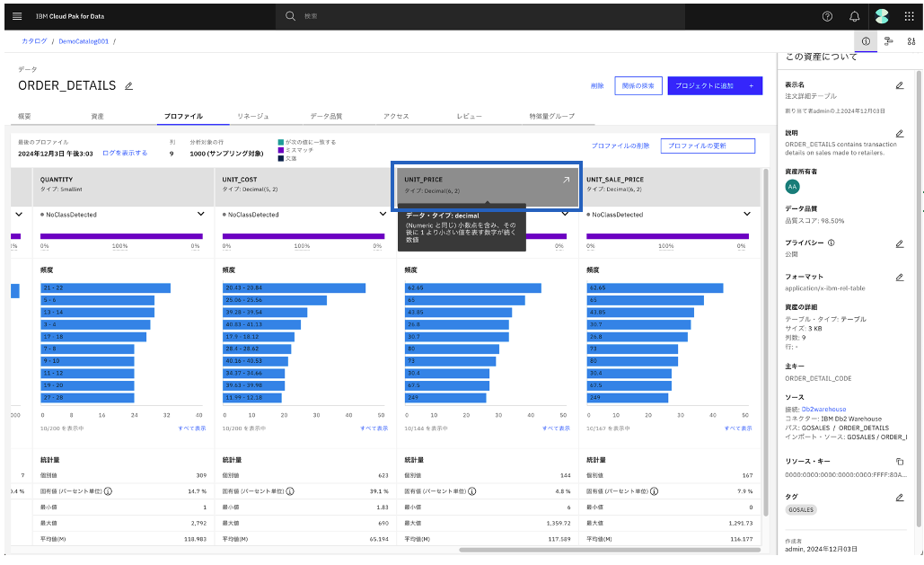Select the プロファイル tab

click(x=183, y=116)
